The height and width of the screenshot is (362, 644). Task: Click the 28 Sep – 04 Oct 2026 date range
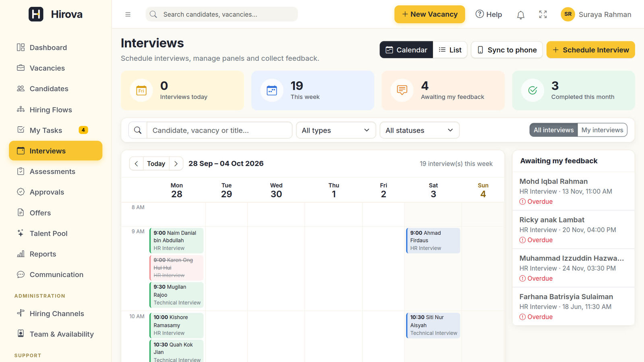click(226, 164)
